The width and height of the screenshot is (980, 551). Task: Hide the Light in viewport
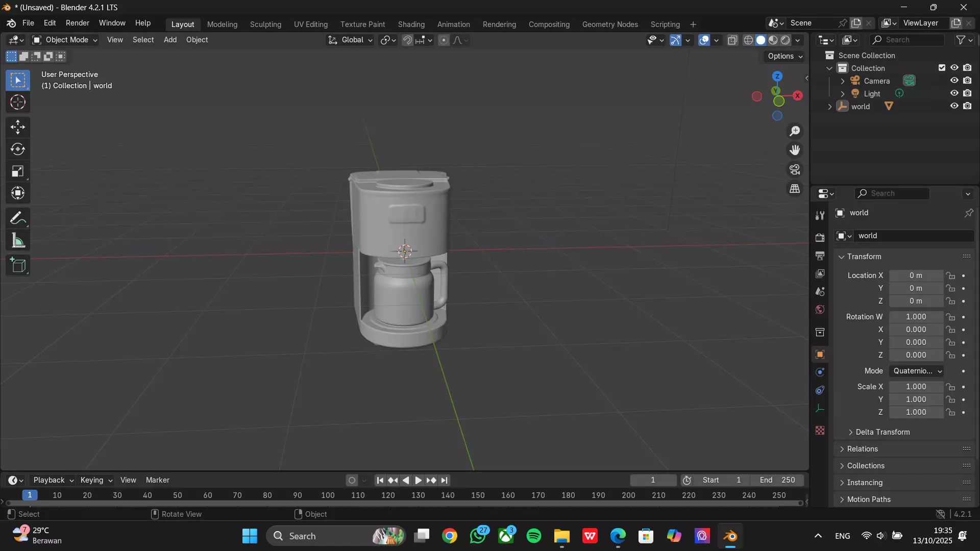click(x=954, y=93)
